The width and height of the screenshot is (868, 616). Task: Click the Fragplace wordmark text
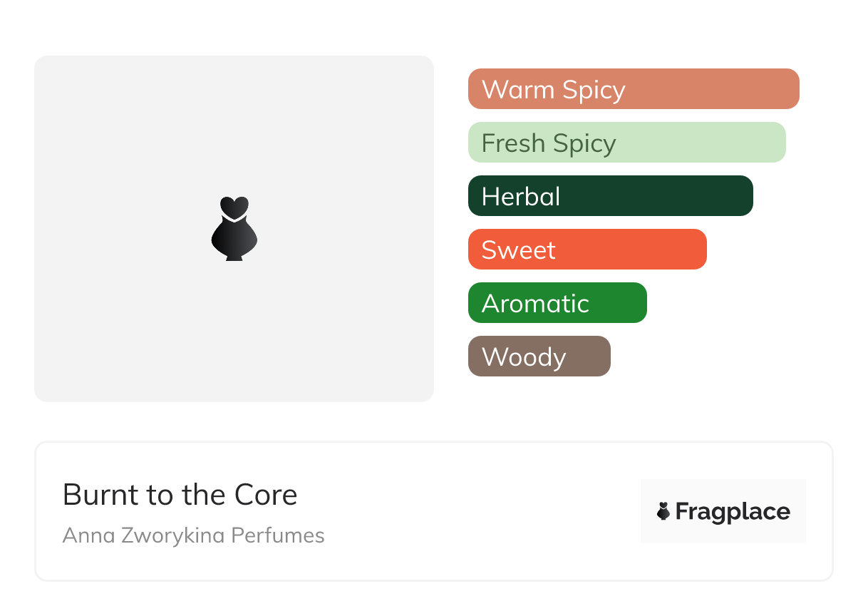(x=733, y=511)
